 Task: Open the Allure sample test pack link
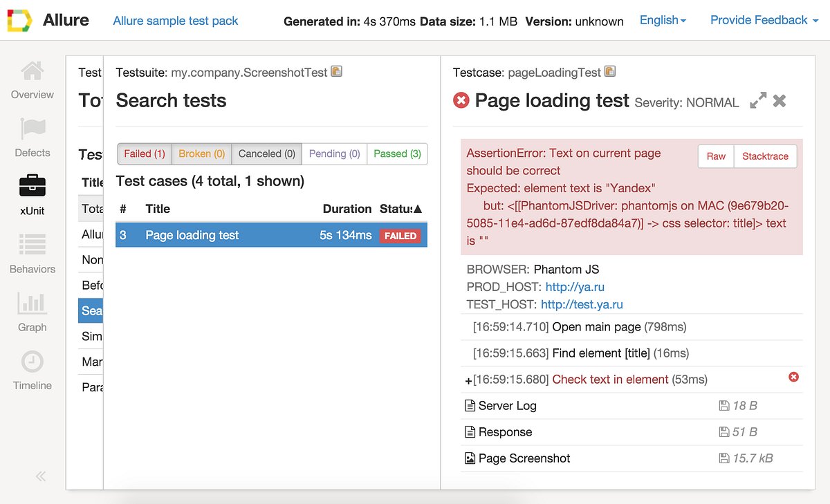pyautogui.click(x=175, y=21)
